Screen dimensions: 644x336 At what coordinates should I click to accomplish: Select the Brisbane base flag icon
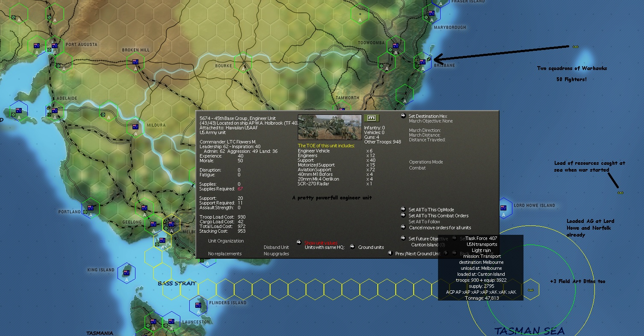coord(423,62)
